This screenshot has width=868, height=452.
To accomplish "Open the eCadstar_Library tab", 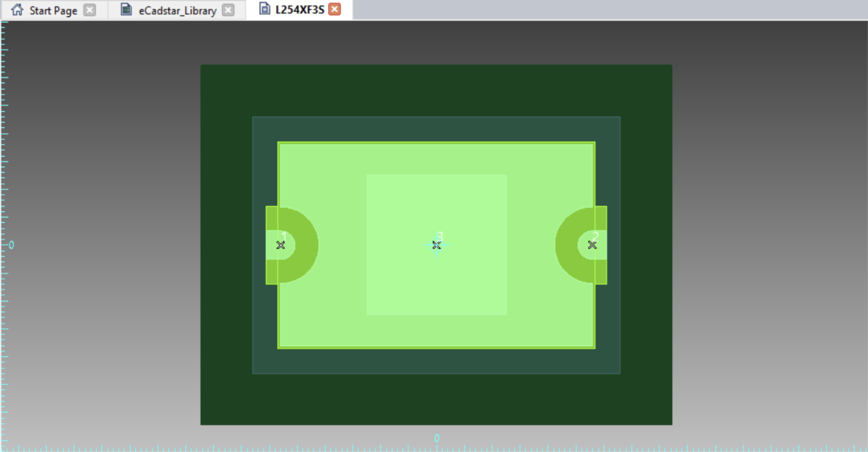I will click(x=177, y=10).
